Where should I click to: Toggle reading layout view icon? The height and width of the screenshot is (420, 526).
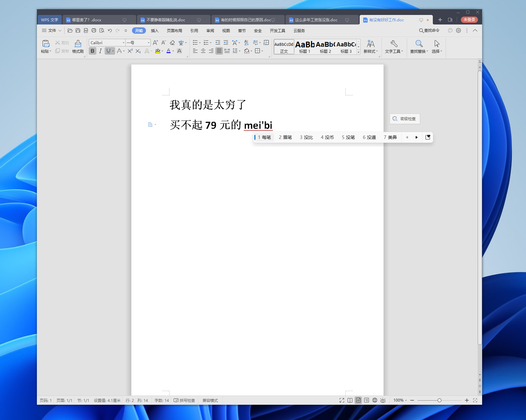(x=350, y=400)
